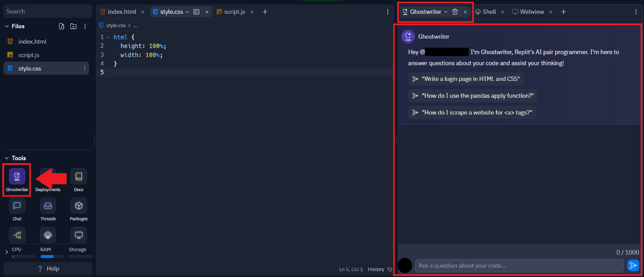644x277 pixels.
Task: Click the Help button
Action: click(x=48, y=269)
